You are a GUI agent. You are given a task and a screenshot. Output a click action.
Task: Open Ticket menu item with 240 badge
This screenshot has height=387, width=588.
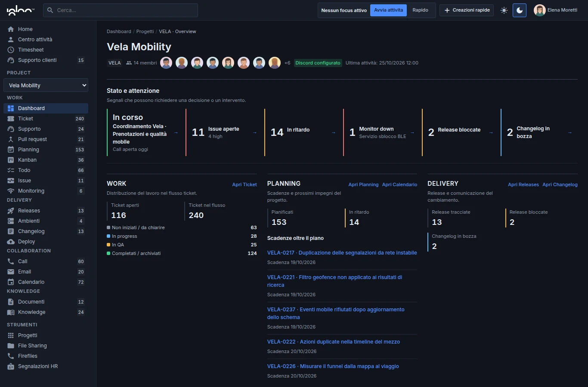point(46,119)
